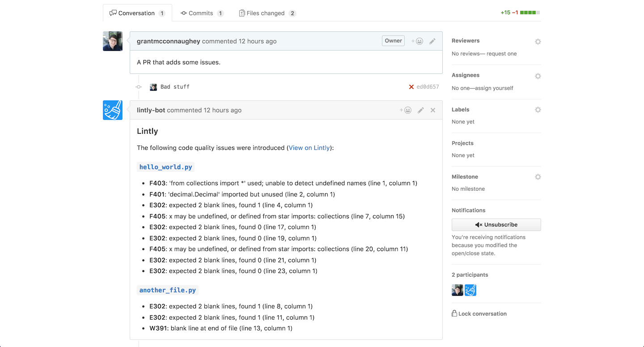Image resolution: width=644 pixels, height=347 pixels.
Task: Select the W391 blank line issue
Action: point(221,328)
